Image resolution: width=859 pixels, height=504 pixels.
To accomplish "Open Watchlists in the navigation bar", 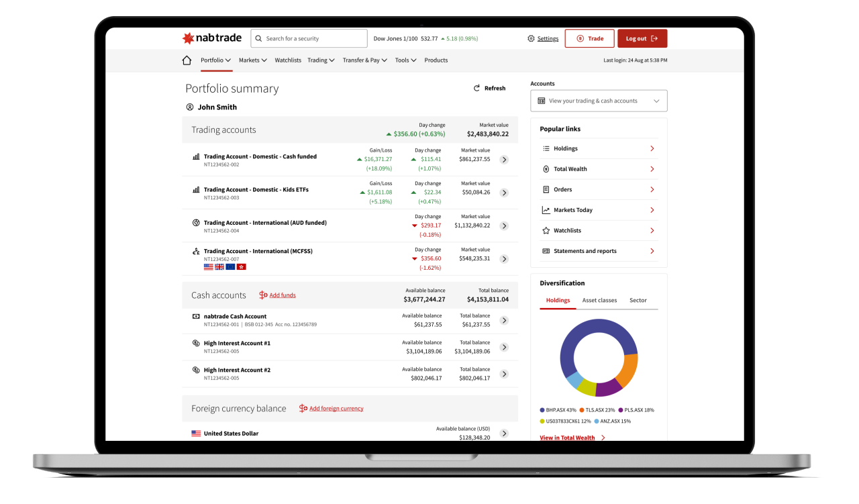I will tap(288, 60).
